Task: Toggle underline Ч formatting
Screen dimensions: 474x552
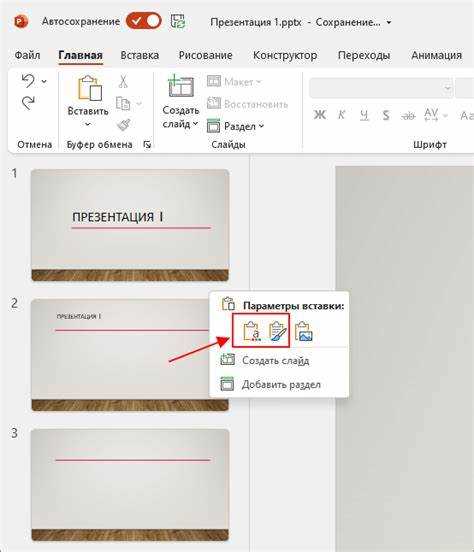Action: click(364, 115)
